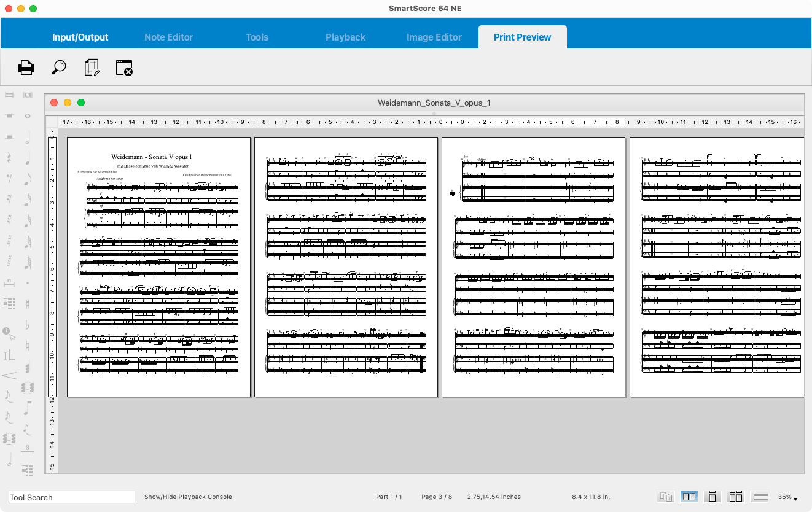Viewport: 812px width, 512px height.
Task: Open the Note Editor tab
Action: [169, 37]
